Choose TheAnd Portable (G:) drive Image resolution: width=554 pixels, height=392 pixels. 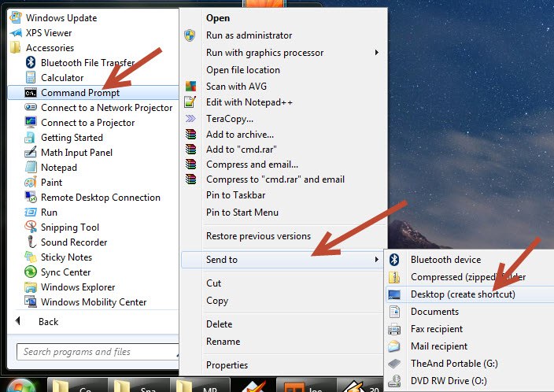tap(454, 364)
